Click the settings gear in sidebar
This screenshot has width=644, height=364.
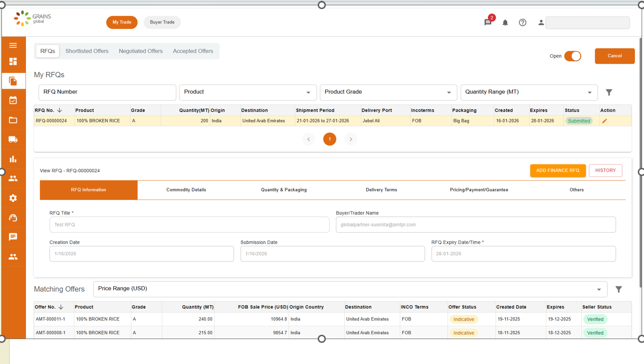tap(13, 198)
